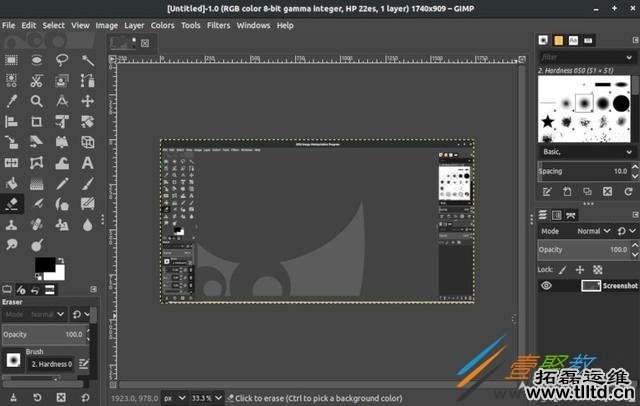Open the tool options dock configuration menu
Screen dimensions: 640x406
(x=93, y=289)
